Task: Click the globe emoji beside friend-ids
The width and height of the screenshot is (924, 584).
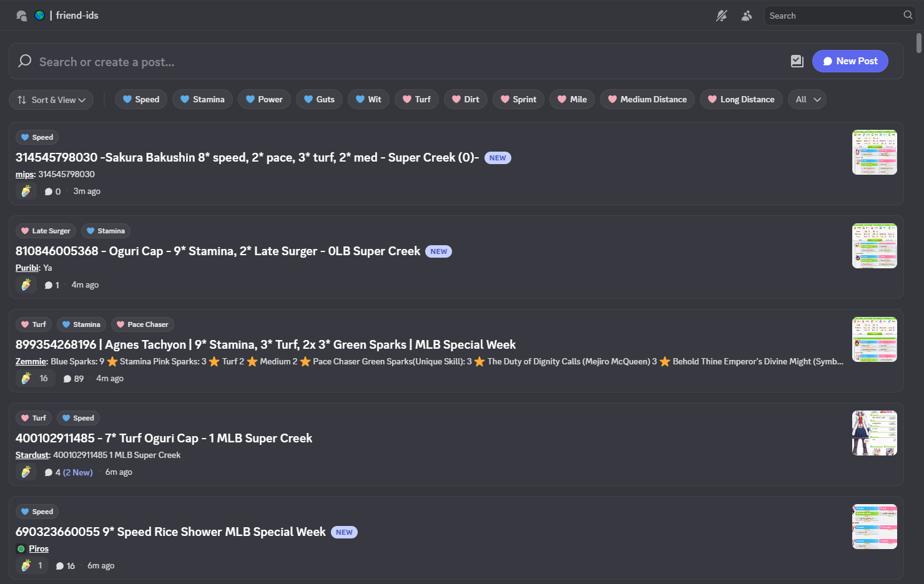Action: [x=39, y=15]
